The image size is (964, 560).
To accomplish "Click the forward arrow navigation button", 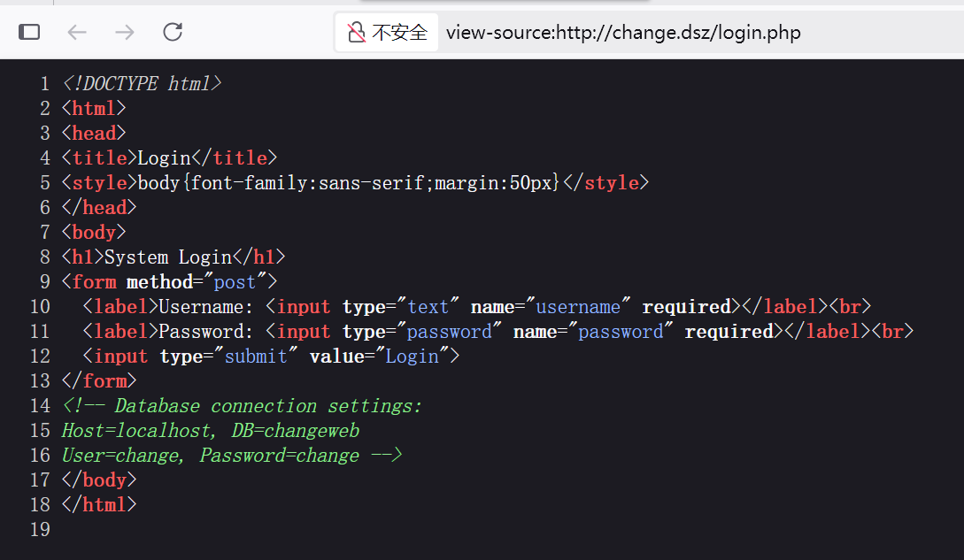I will coord(125,33).
